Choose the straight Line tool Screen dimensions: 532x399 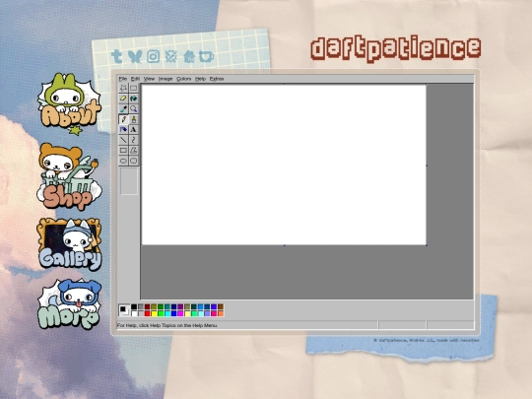[123, 140]
